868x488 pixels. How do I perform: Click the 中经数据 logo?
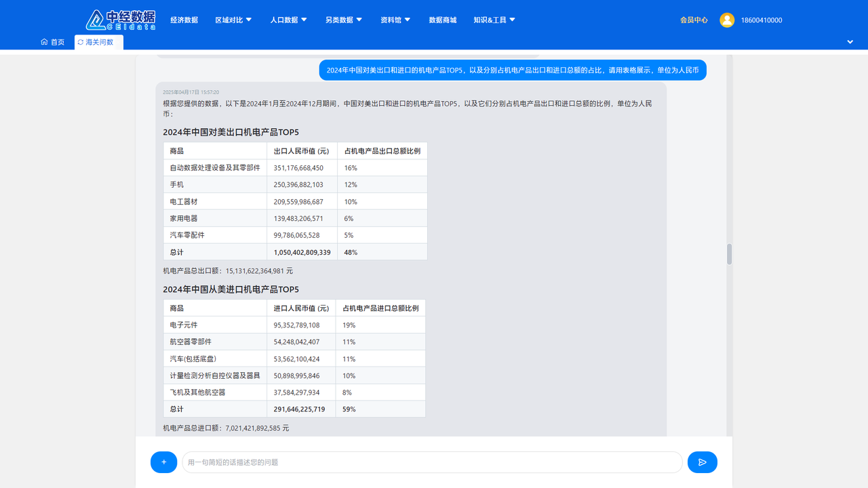[x=121, y=20]
